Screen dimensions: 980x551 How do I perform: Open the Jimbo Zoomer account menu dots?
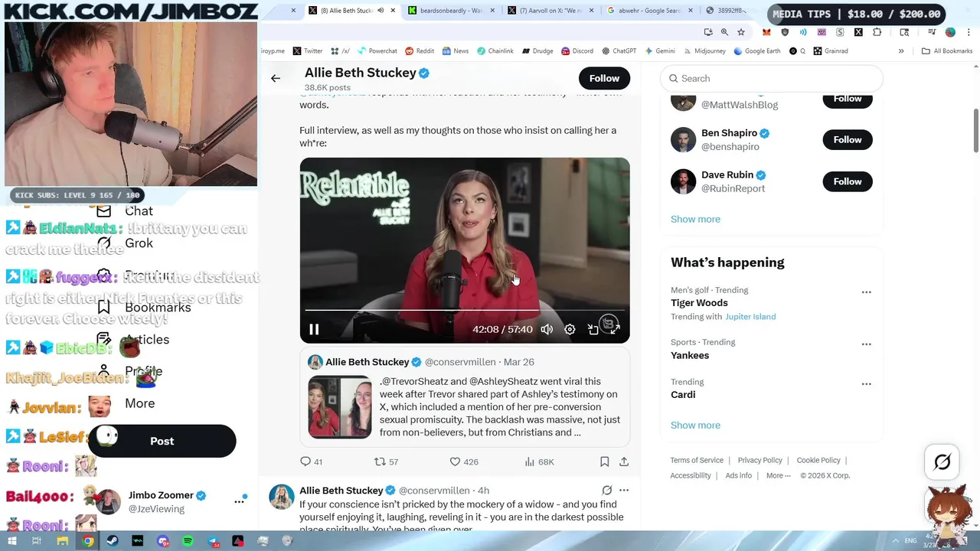[x=239, y=501]
